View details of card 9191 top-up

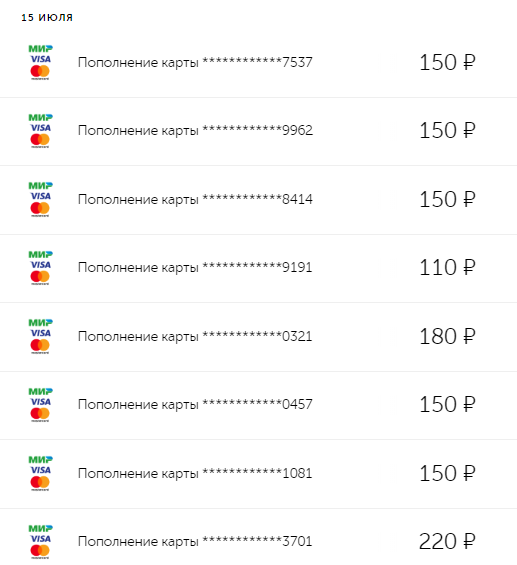258,268
